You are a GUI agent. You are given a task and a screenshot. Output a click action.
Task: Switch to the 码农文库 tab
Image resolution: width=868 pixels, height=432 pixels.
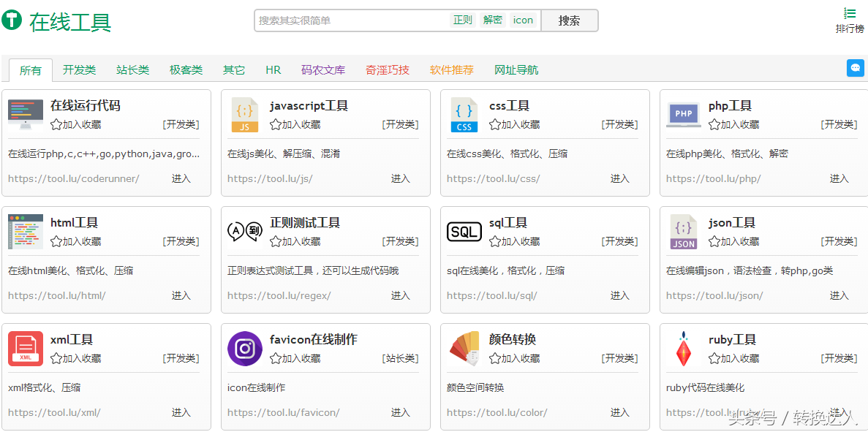[322, 70]
